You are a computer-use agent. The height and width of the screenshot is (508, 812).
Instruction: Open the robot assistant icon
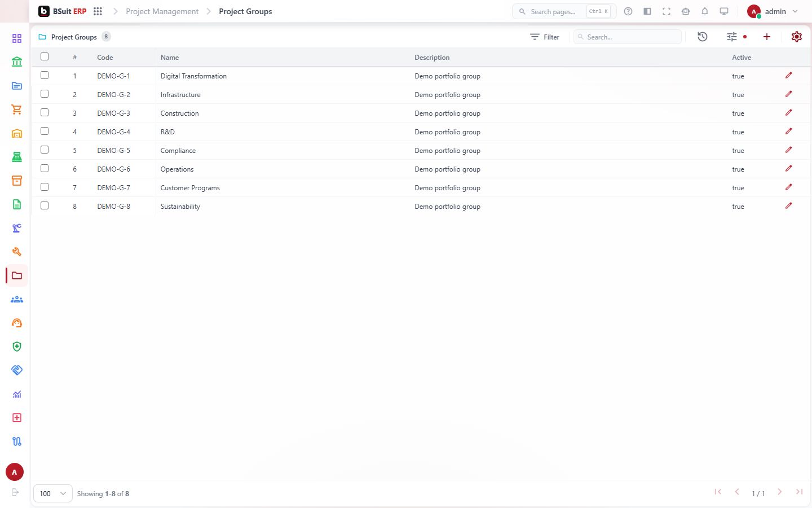coord(686,11)
